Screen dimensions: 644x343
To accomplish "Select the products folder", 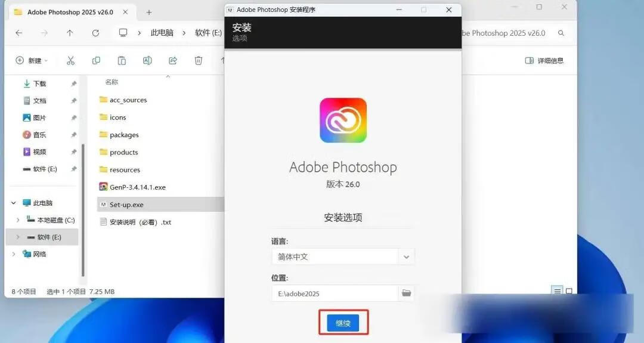I will pos(118,152).
